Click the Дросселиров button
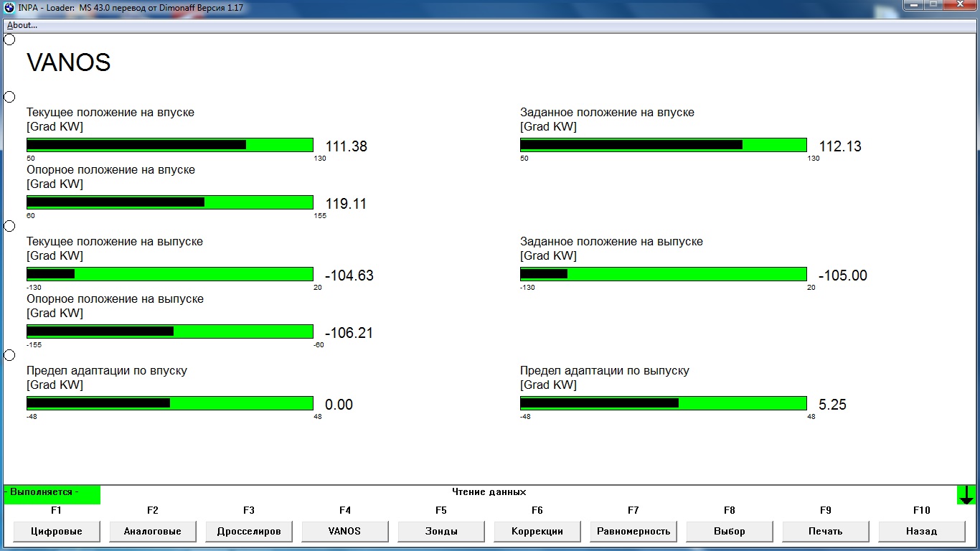This screenshot has height=551, width=980. [249, 532]
